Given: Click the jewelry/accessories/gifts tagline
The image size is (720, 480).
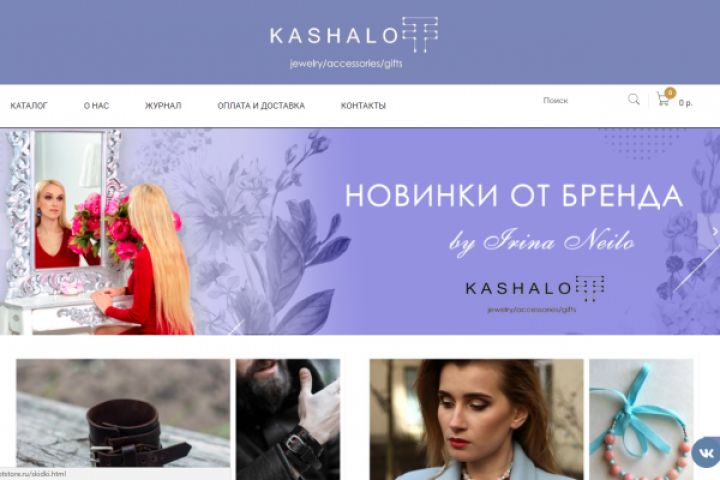Looking at the screenshot, I should (x=346, y=63).
